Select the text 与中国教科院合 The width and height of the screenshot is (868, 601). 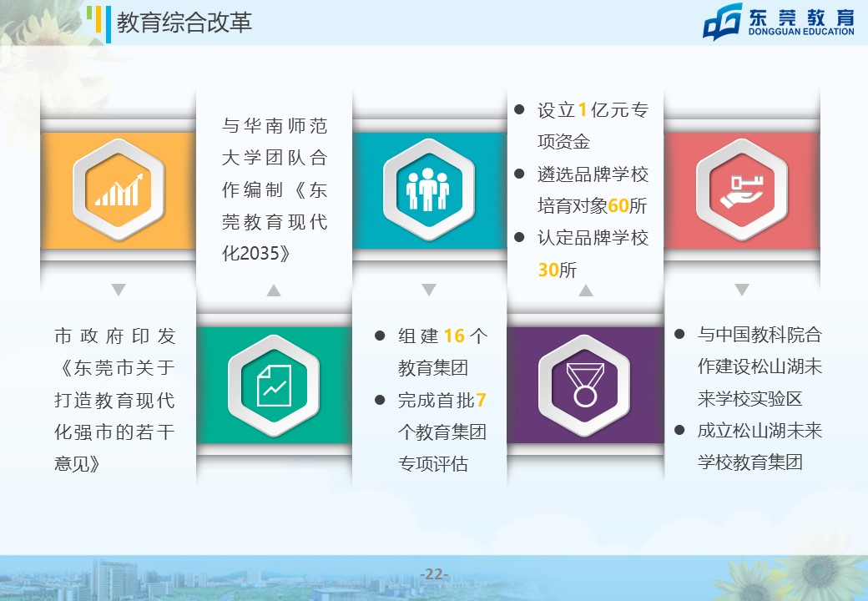(x=759, y=335)
